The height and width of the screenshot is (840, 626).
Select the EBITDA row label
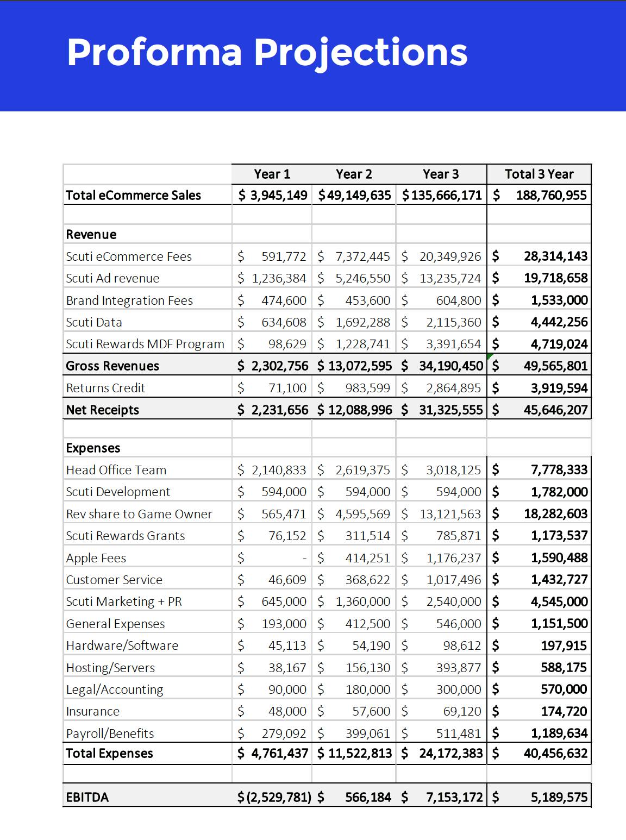(x=87, y=797)
